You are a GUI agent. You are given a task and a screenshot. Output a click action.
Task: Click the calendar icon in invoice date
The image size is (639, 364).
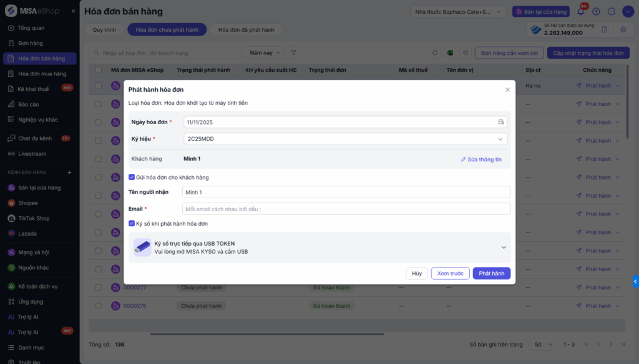point(500,122)
